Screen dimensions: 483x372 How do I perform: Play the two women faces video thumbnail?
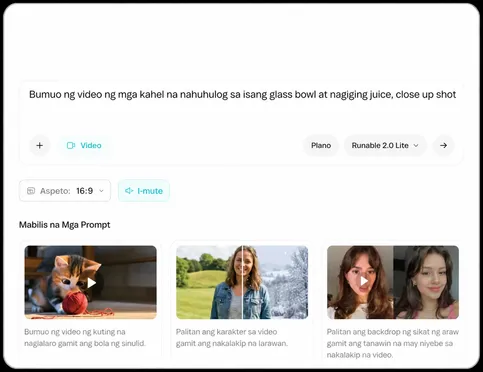pyautogui.click(x=393, y=282)
